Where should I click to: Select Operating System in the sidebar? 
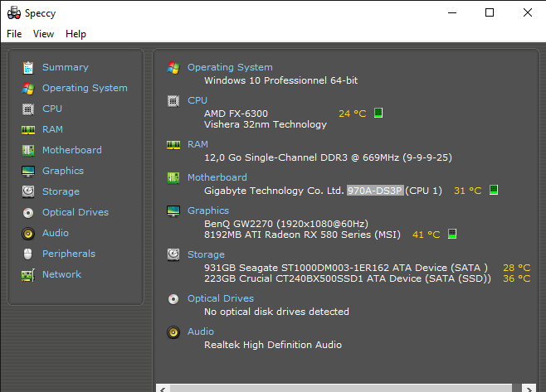tap(85, 88)
